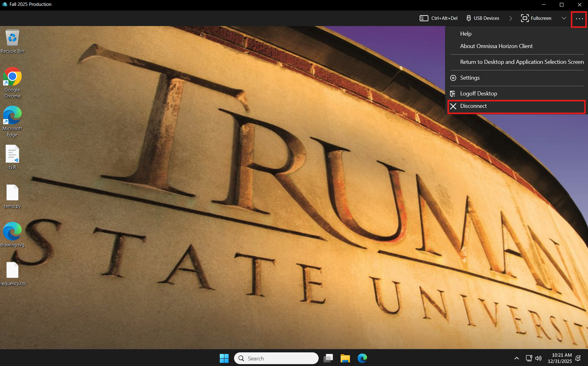Open the USB Devices menu
Image resolution: width=588 pixels, height=366 pixels.
point(483,18)
